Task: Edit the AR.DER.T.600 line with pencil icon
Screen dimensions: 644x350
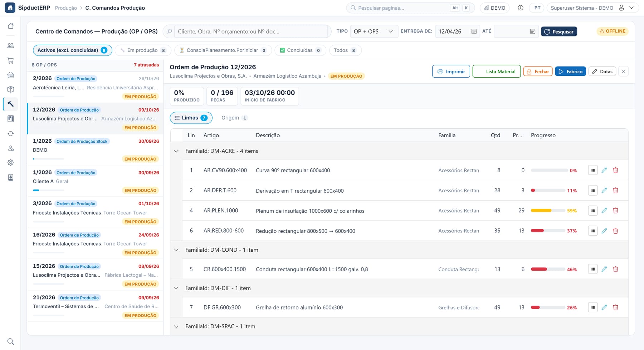Action: pos(604,190)
